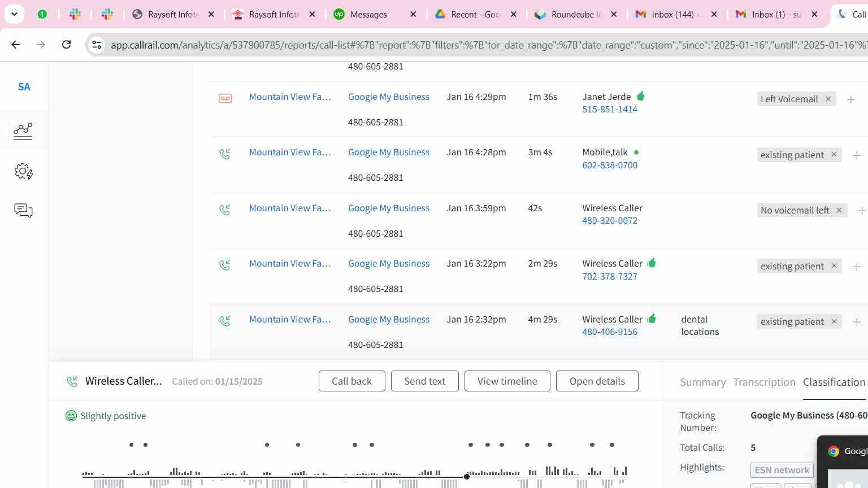Click the Open details button
Viewport: 868px width, 488px height.
point(597,381)
